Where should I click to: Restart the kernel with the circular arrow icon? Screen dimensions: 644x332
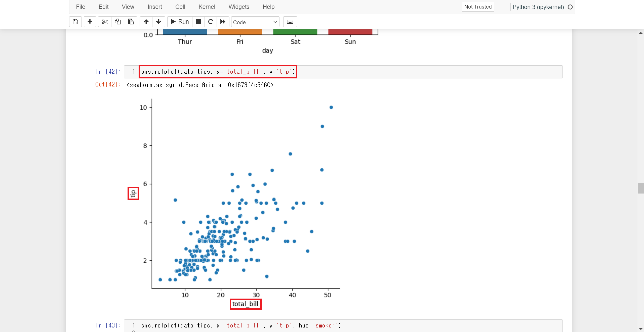pos(211,22)
